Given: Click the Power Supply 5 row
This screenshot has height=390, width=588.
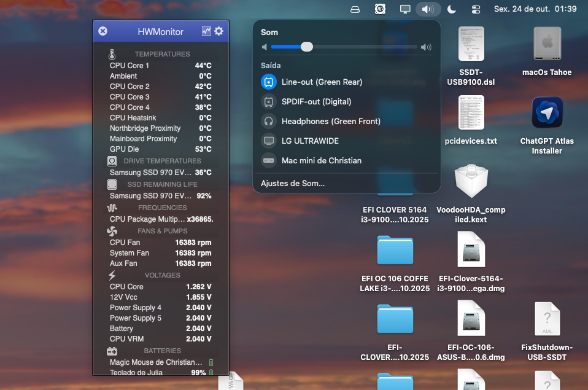Looking at the screenshot, I should click(160, 318).
